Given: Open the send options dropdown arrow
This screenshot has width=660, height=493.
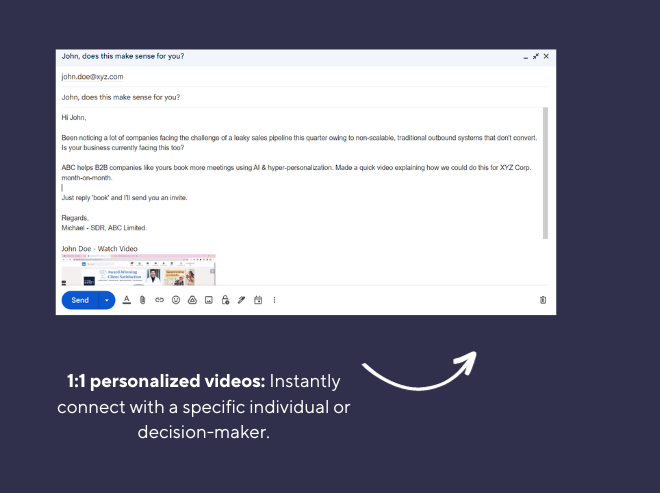Looking at the screenshot, I should coord(107,300).
